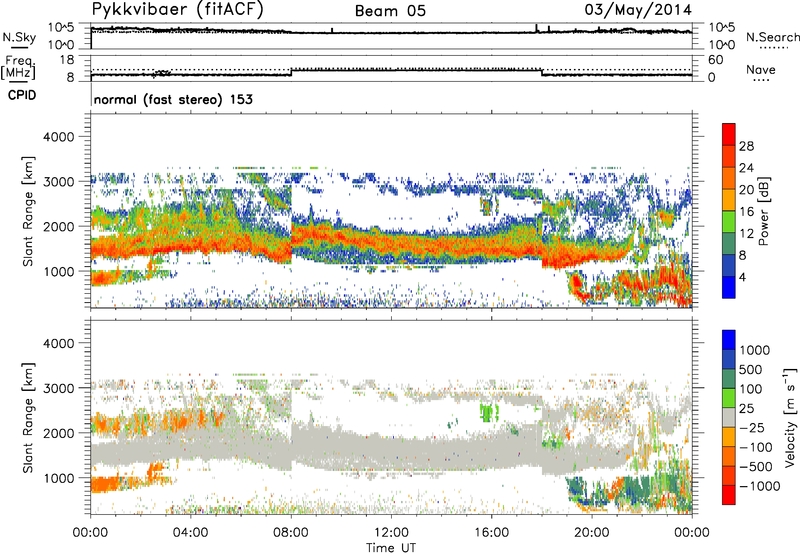This screenshot has height=554, width=800.
Task: Click the Power [dB] colorbar label
Action: click(x=764, y=211)
